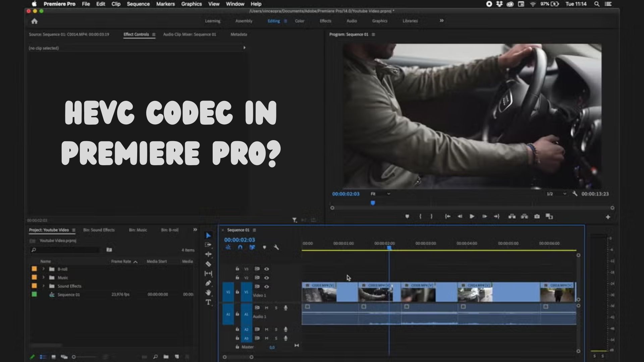Click Mark Out button
This screenshot has width=644, height=362.
[x=432, y=217]
